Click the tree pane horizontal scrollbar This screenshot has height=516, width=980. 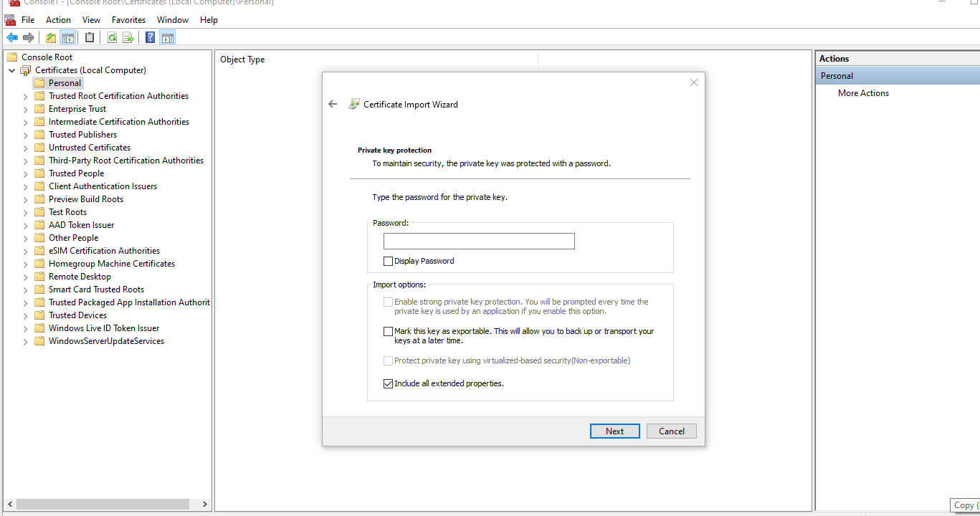[x=103, y=505]
